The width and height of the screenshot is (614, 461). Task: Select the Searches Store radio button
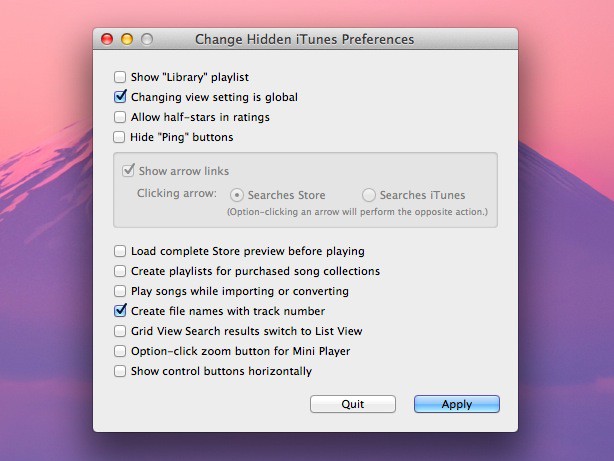point(237,195)
